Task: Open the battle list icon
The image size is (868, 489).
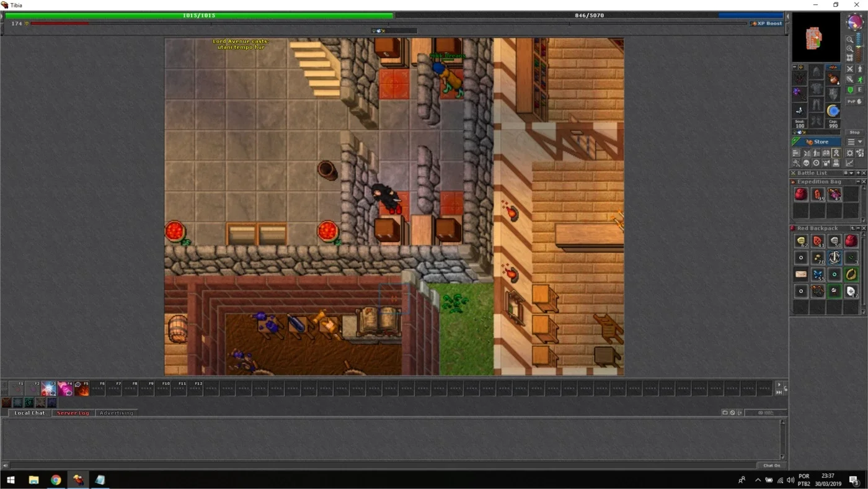Action: pos(807,153)
